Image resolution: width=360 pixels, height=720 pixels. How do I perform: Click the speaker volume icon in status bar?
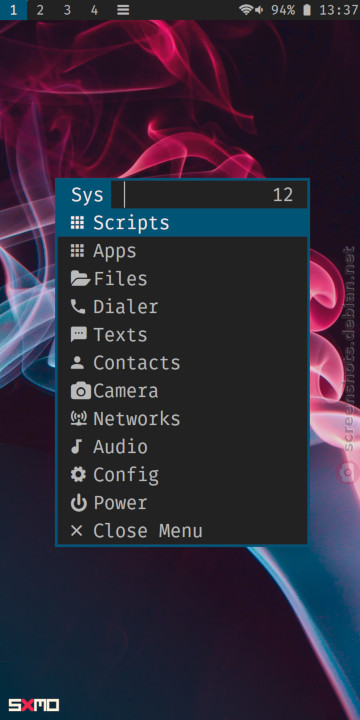click(259, 10)
